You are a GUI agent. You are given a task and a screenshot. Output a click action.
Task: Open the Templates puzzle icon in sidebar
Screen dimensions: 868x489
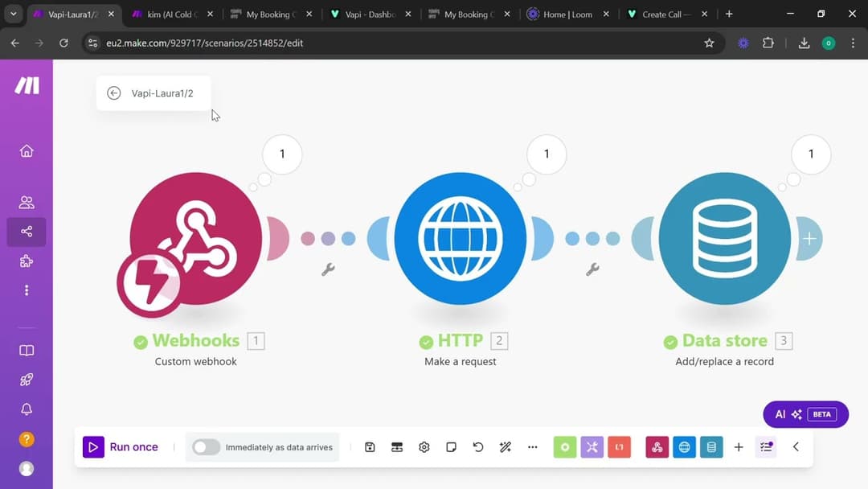coord(27,261)
